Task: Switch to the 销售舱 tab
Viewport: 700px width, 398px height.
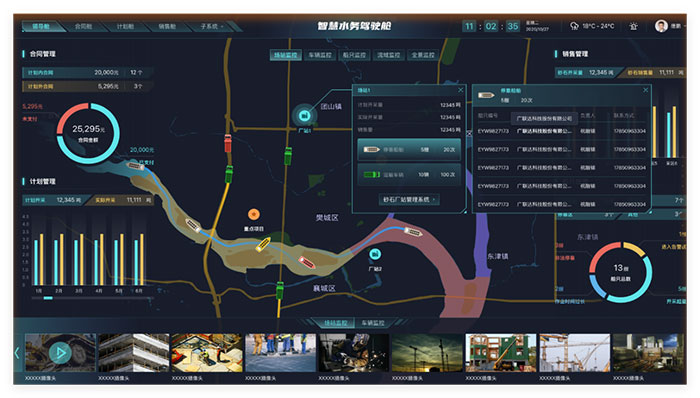Action: [x=167, y=26]
